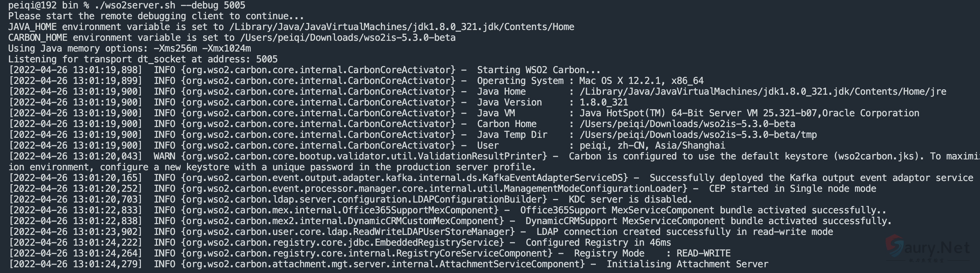Click the Saury.Net watermark logo

click(x=927, y=248)
